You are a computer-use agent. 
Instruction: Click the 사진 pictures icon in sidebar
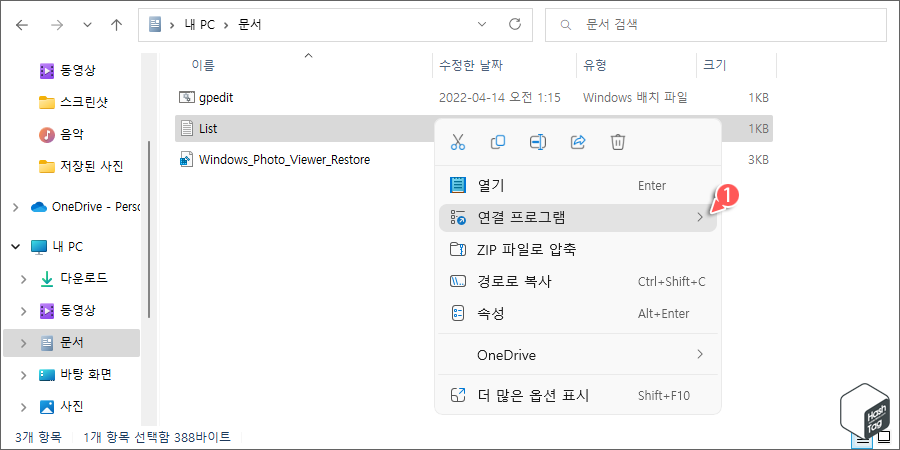click(x=46, y=407)
